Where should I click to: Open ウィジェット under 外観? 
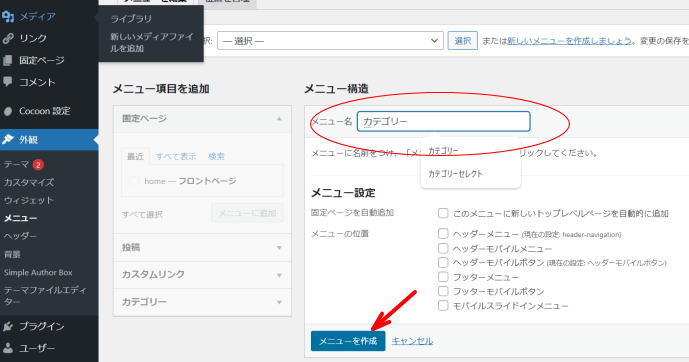coord(29,200)
